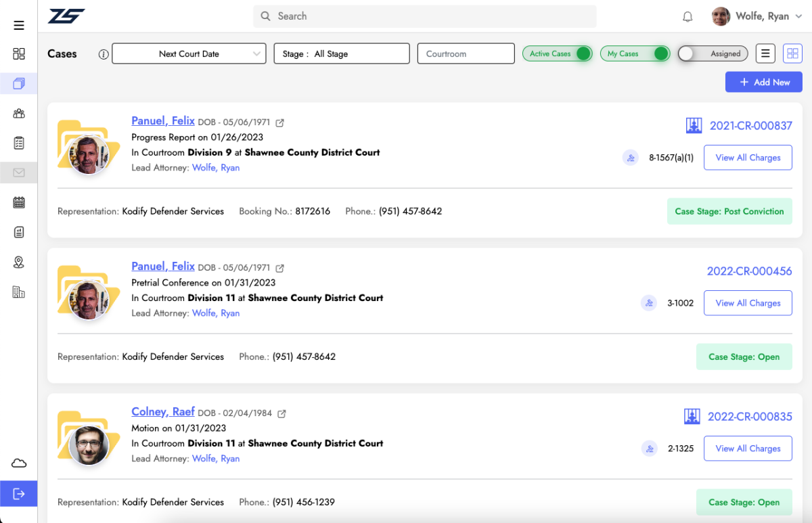Open the hamburger menu in sidebar
The height and width of the screenshot is (523, 812).
pyautogui.click(x=19, y=26)
